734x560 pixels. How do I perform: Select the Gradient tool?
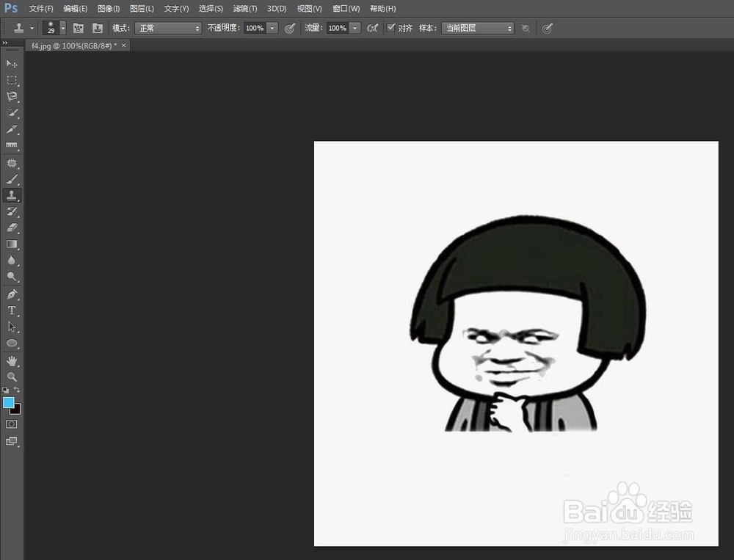pyautogui.click(x=12, y=244)
